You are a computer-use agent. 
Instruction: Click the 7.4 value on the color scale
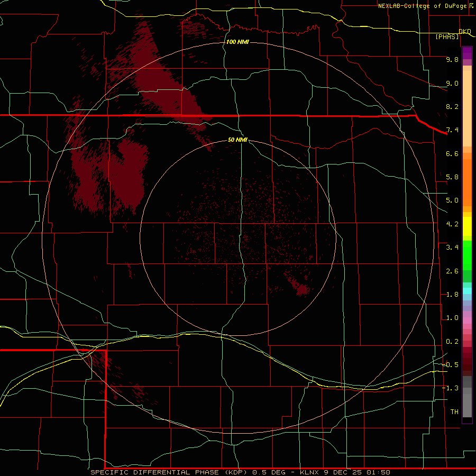point(452,130)
